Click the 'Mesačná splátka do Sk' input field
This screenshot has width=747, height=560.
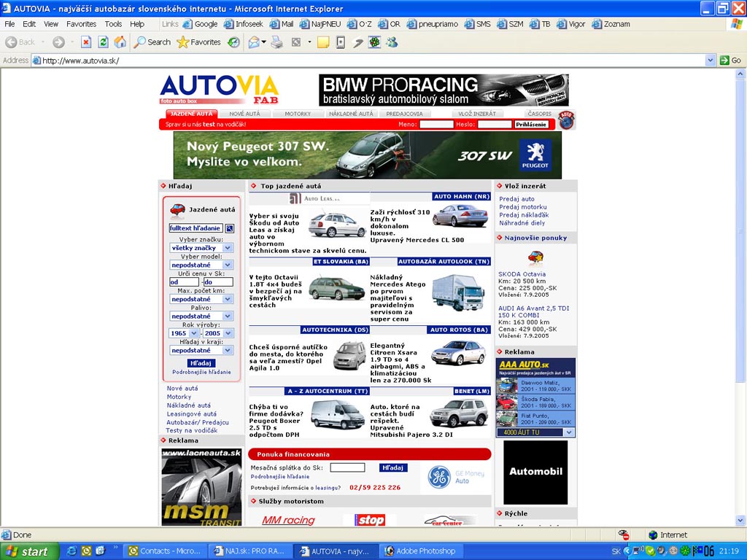tap(348, 467)
